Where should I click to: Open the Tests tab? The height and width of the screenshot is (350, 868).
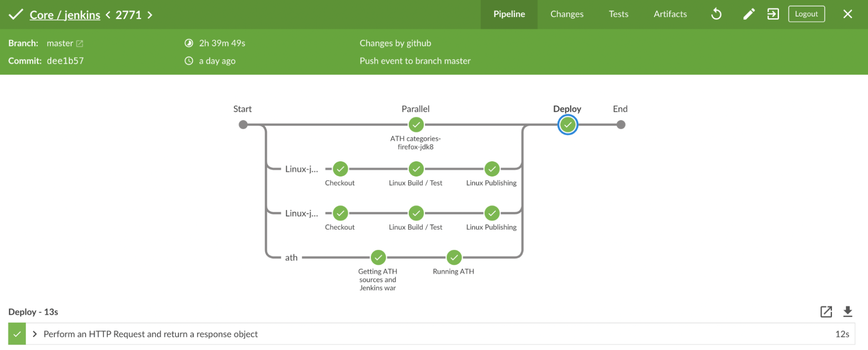click(x=618, y=14)
